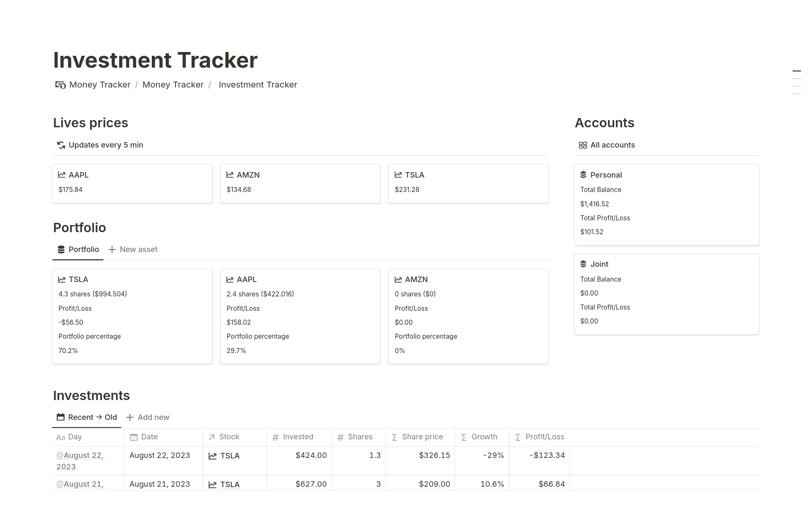Switch to the 'Recent → Old' view tab
This screenshot has height=507, width=812.
87,417
